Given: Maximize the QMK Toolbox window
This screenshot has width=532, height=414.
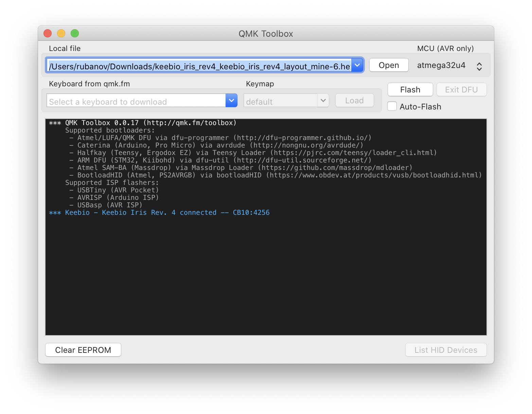Looking at the screenshot, I should pos(75,33).
